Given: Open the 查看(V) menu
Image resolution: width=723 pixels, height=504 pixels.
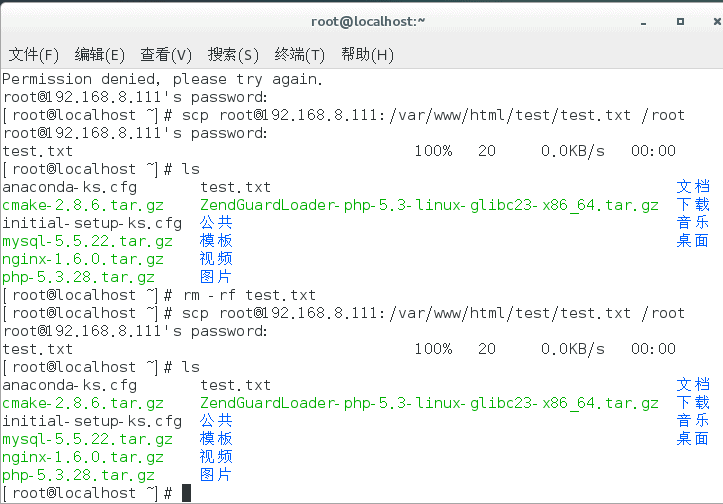Looking at the screenshot, I should coord(166,55).
